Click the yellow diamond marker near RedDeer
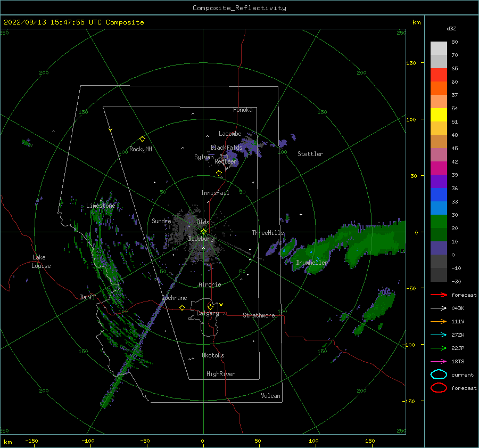 point(219,173)
